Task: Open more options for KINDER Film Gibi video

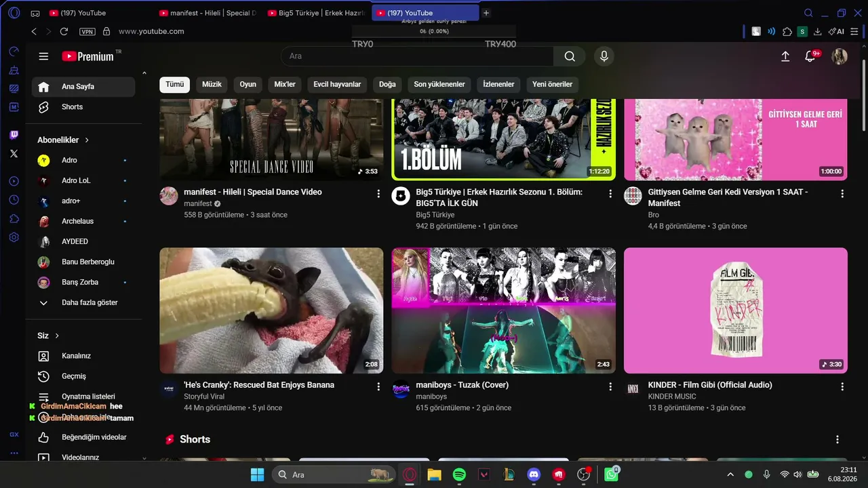Action: pos(842,386)
